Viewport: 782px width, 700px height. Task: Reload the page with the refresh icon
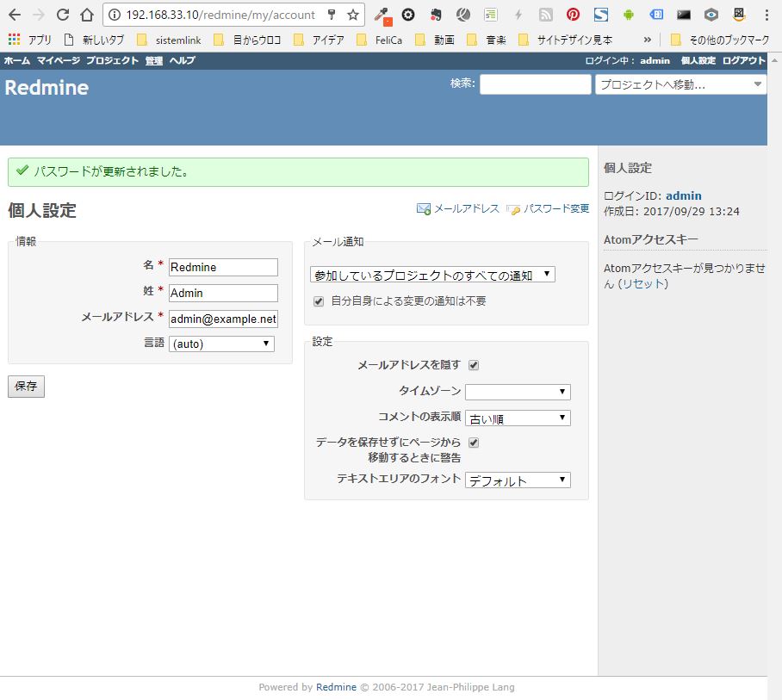pos(62,15)
